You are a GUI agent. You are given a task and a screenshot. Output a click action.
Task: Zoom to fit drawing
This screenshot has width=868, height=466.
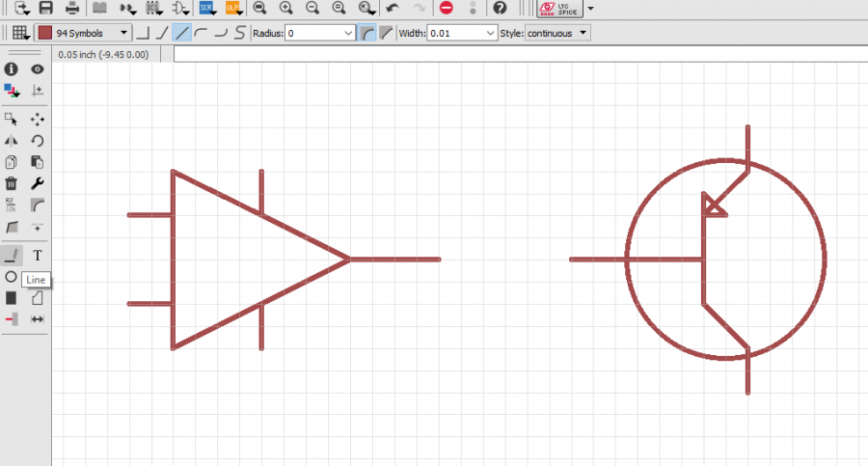(x=259, y=8)
